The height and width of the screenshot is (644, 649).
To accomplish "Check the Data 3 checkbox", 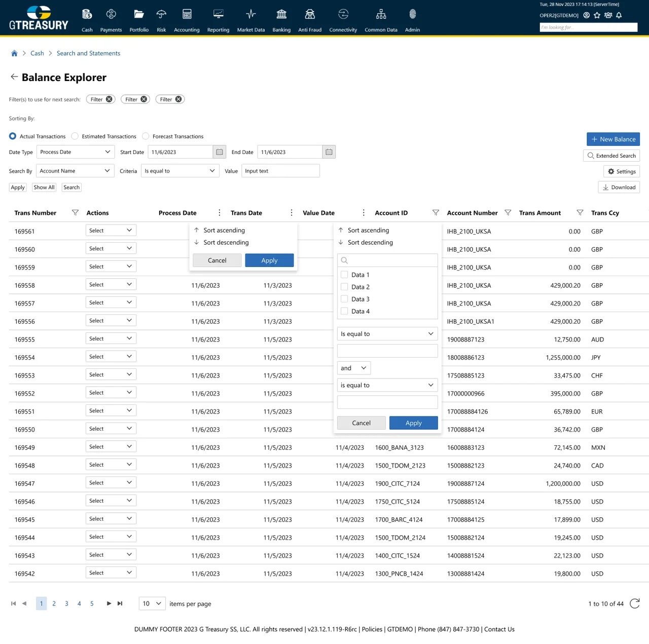I will [x=344, y=299].
